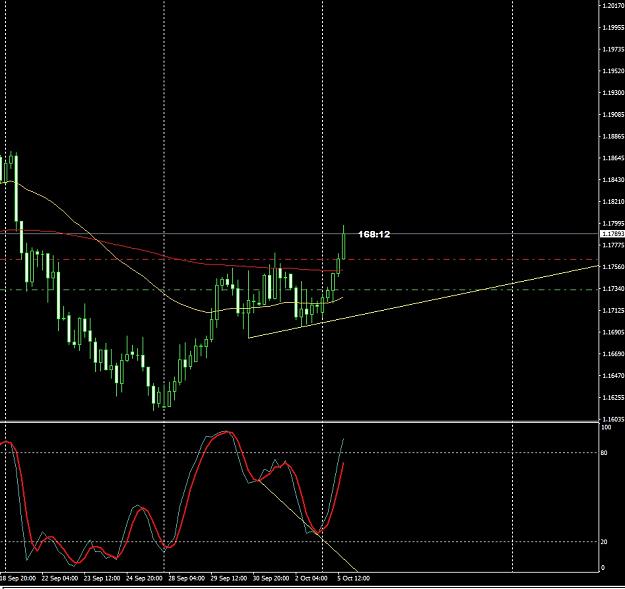Click the time label 24 Sep 20:00
The height and width of the screenshot is (589, 625).
144,578
